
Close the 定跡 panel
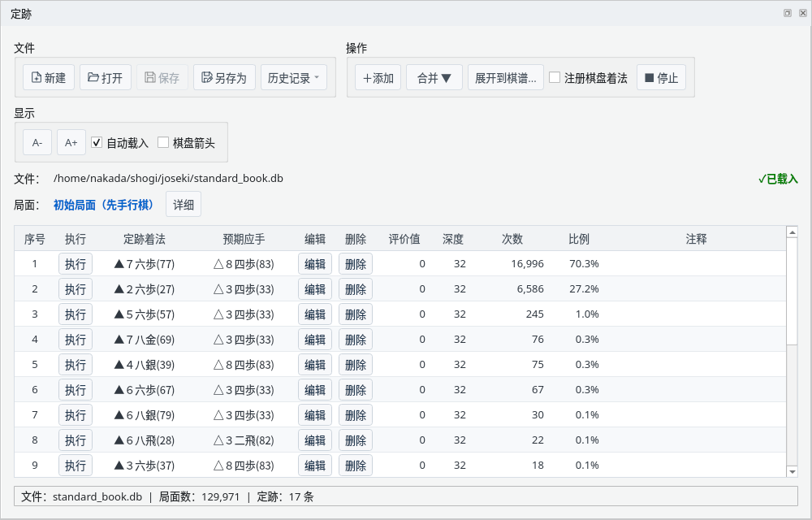click(803, 13)
